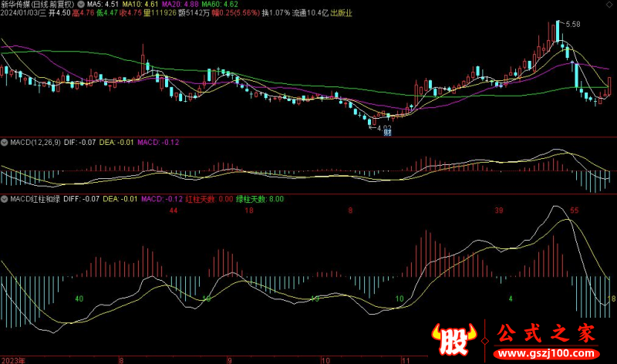Click the volume value 量111926
The width and height of the screenshot is (617, 364).
click(x=160, y=13)
